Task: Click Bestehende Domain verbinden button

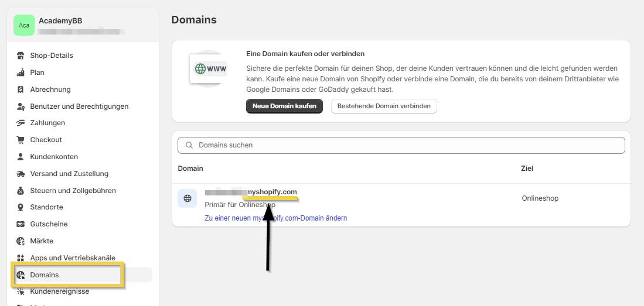Action: pos(384,106)
